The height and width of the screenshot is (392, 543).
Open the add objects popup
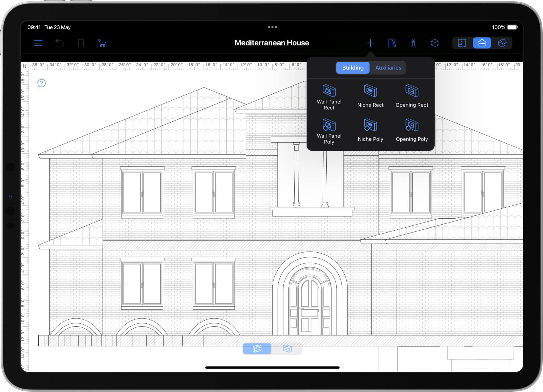(370, 43)
